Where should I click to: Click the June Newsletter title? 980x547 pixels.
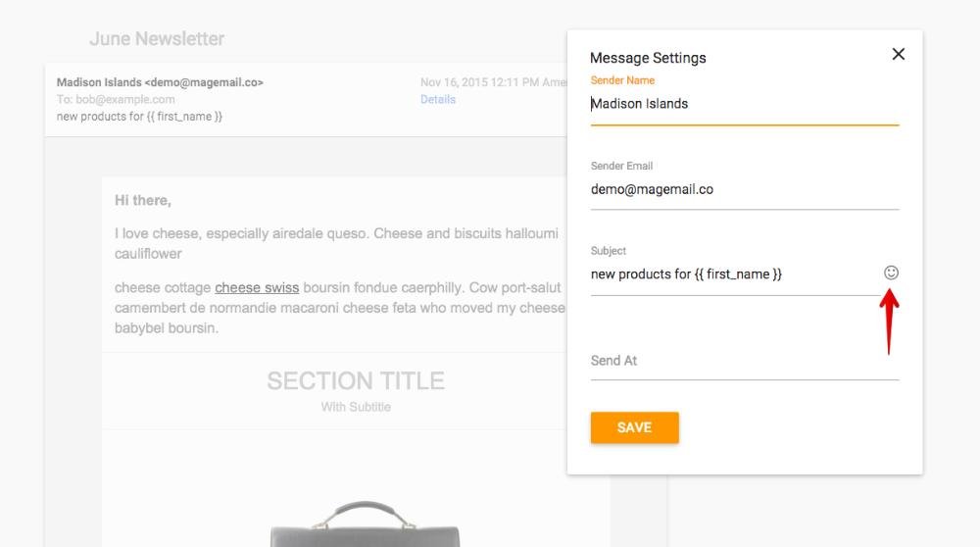pos(157,39)
